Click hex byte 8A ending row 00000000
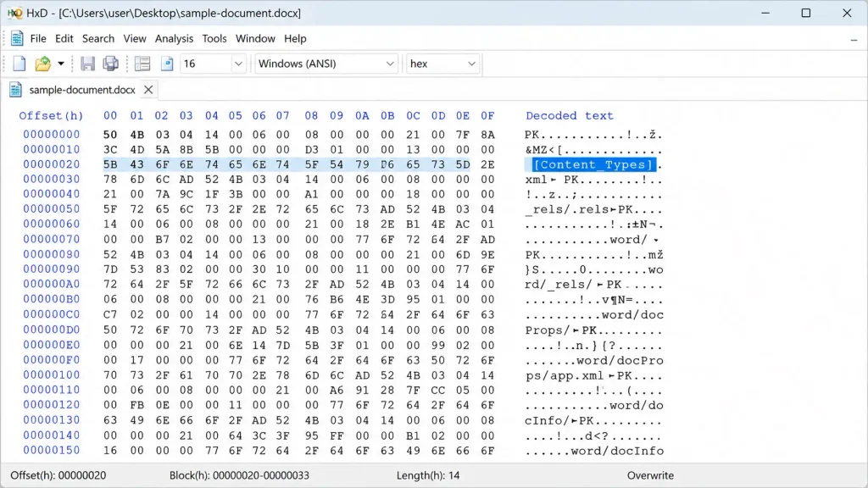The image size is (868, 488). pyautogui.click(x=487, y=135)
